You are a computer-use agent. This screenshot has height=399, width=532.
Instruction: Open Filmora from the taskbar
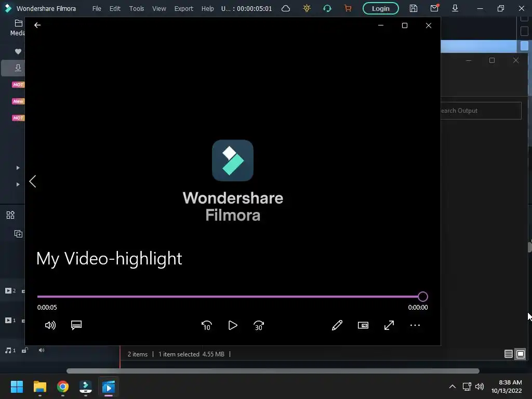coord(86,387)
